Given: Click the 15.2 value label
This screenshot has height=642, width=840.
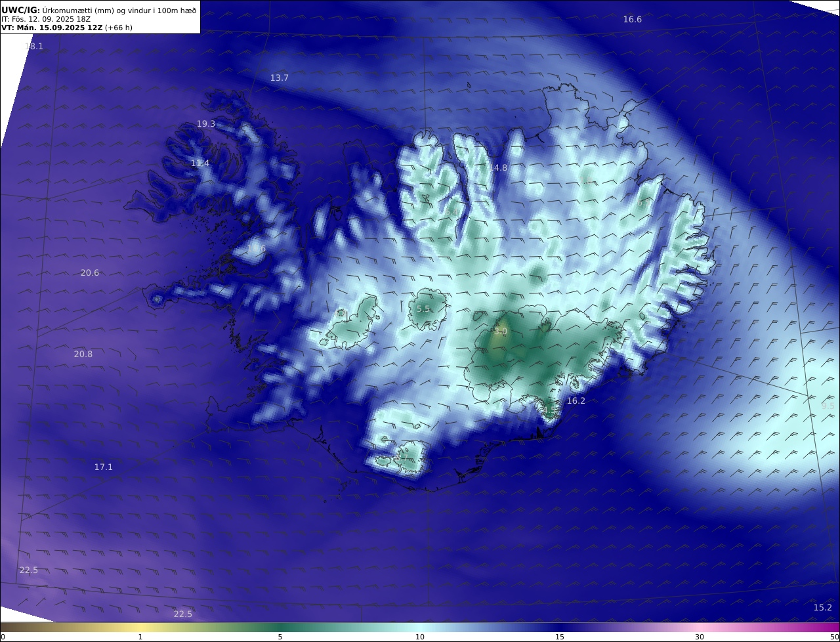Looking at the screenshot, I should (822, 607).
